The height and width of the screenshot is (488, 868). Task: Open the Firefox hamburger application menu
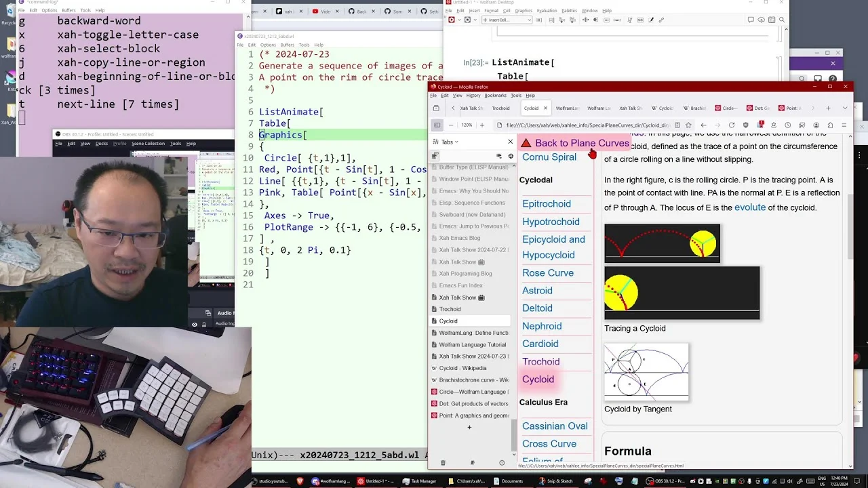coord(844,125)
